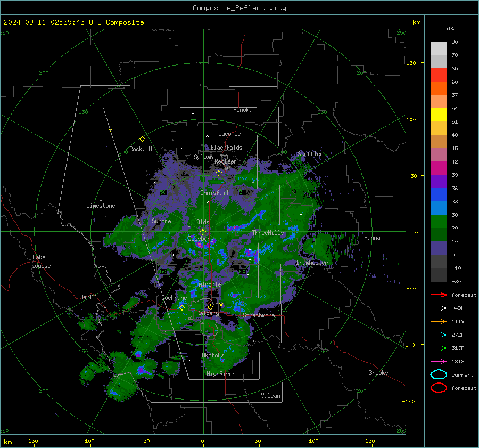Click the Banff label
Viewport: 479px width, 448px height.
[x=88, y=297]
